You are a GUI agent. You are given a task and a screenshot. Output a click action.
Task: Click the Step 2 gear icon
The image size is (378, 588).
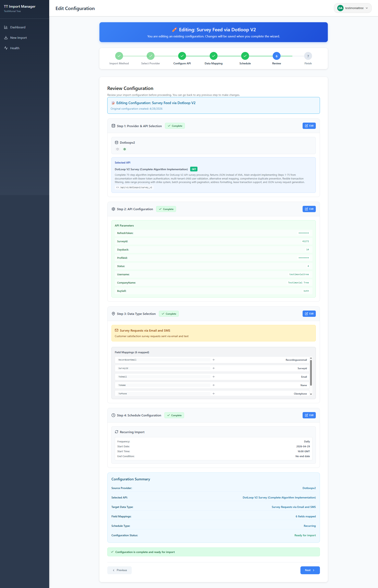pyautogui.click(x=113, y=209)
